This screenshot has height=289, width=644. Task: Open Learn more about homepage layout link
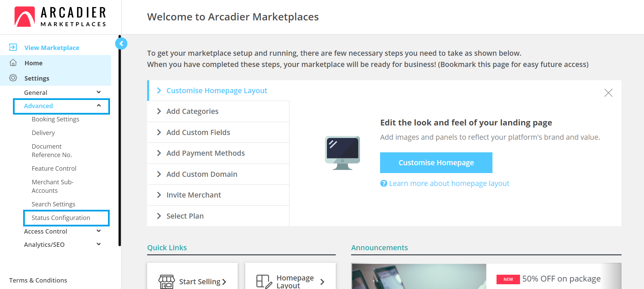(x=449, y=184)
